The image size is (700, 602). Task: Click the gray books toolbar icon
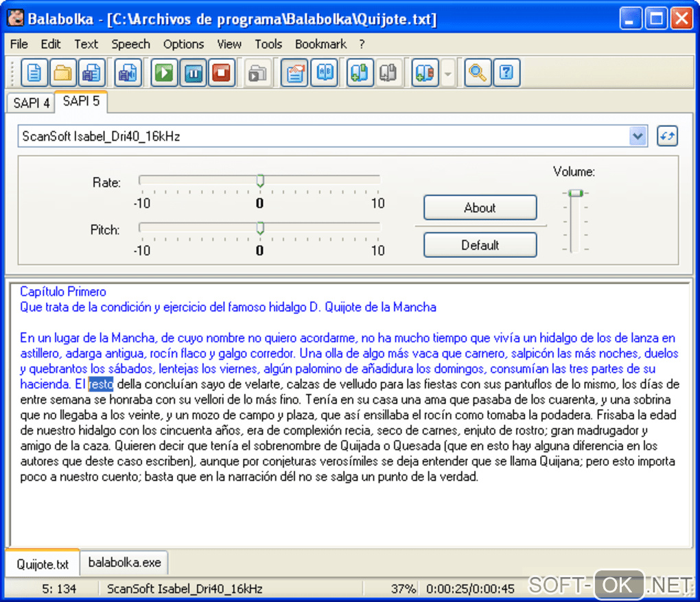pos(388,73)
